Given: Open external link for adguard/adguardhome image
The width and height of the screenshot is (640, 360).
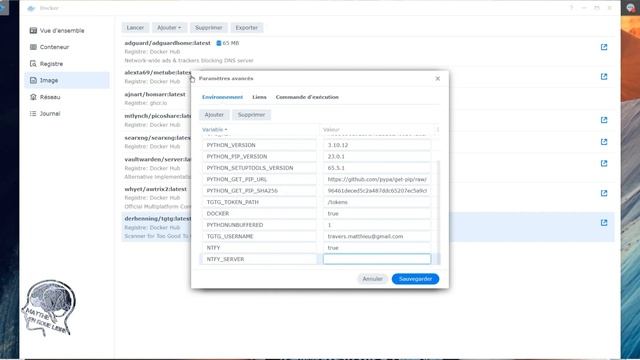Looking at the screenshot, I should (604, 47).
